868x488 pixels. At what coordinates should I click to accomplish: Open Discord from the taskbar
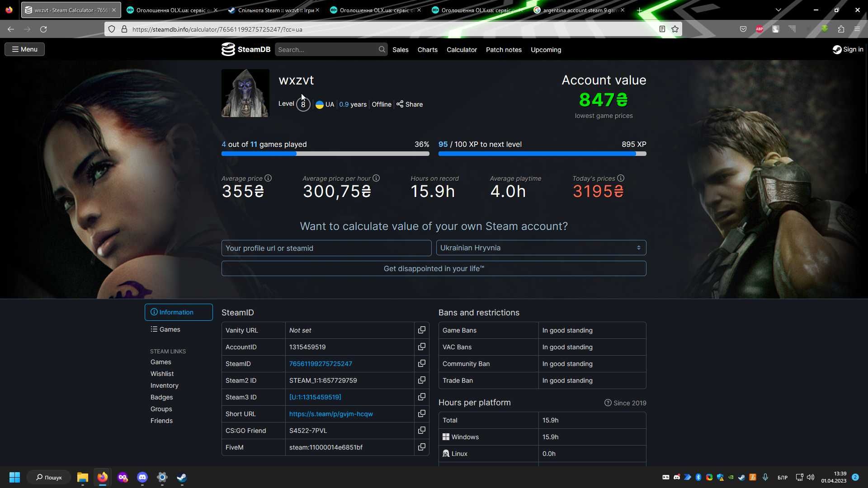click(x=142, y=477)
